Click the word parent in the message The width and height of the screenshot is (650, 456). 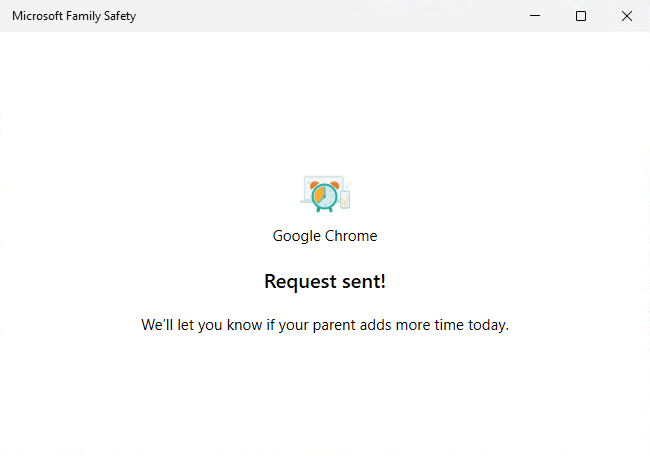click(334, 326)
